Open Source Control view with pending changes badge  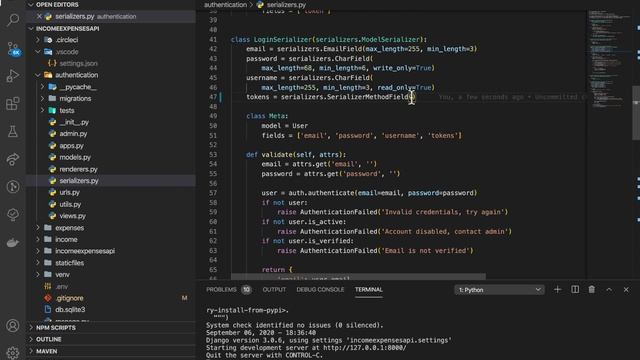[13, 48]
